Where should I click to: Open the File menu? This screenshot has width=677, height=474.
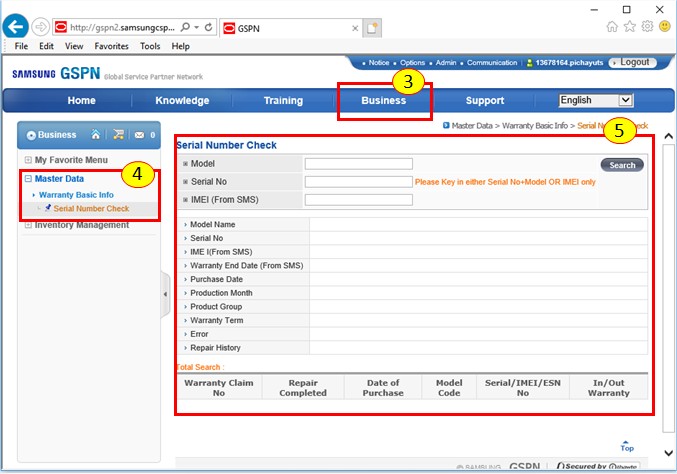(21, 46)
